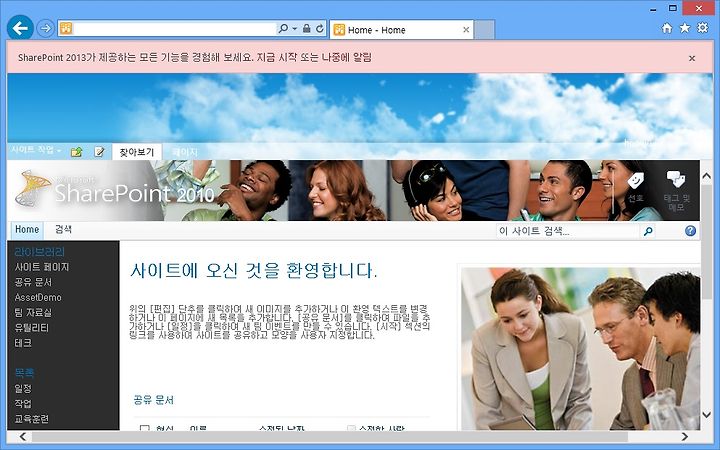Image resolution: width=720 pixels, height=450 pixels.
Task: Dismiss the SharePoint 2013 upgrade notification
Action: pyautogui.click(x=692, y=58)
